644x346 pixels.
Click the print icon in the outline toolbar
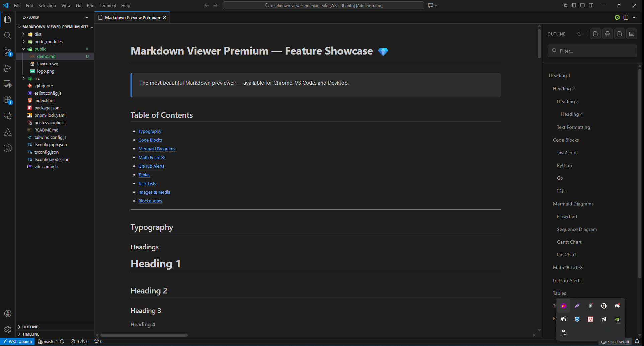(608, 34)
